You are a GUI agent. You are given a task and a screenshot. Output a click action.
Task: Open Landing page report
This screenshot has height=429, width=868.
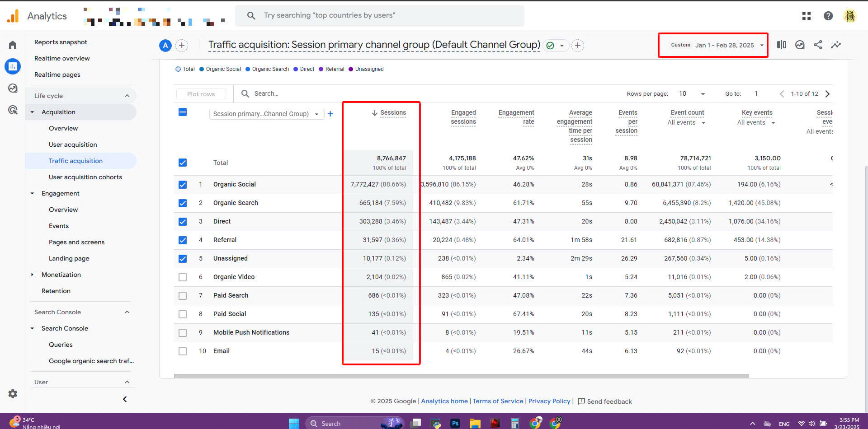[69, 258]
